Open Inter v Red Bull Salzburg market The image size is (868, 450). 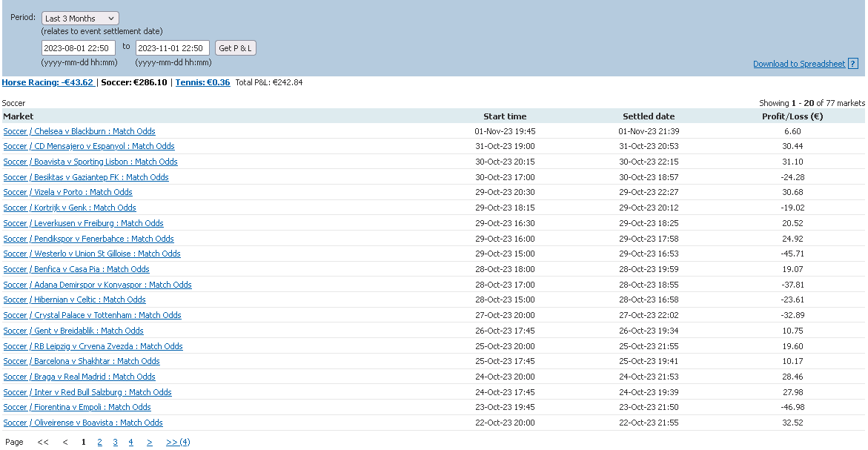pos(87,392)
